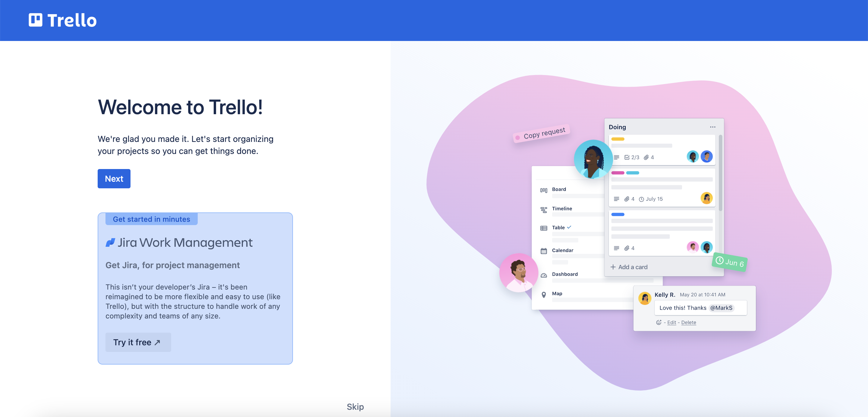Click the @MarkS mention
Screen dimensions: 868x417
[x=721, y=308]
